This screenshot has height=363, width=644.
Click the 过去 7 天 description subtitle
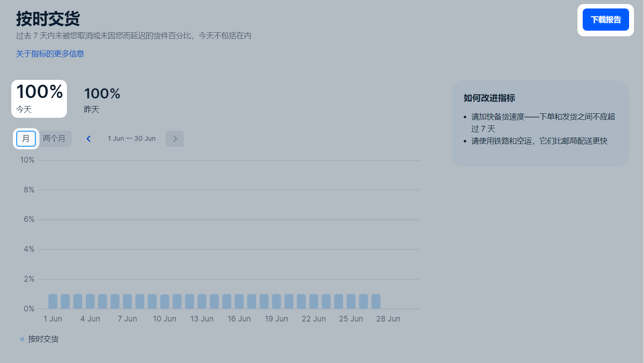[x=133, y=36]
